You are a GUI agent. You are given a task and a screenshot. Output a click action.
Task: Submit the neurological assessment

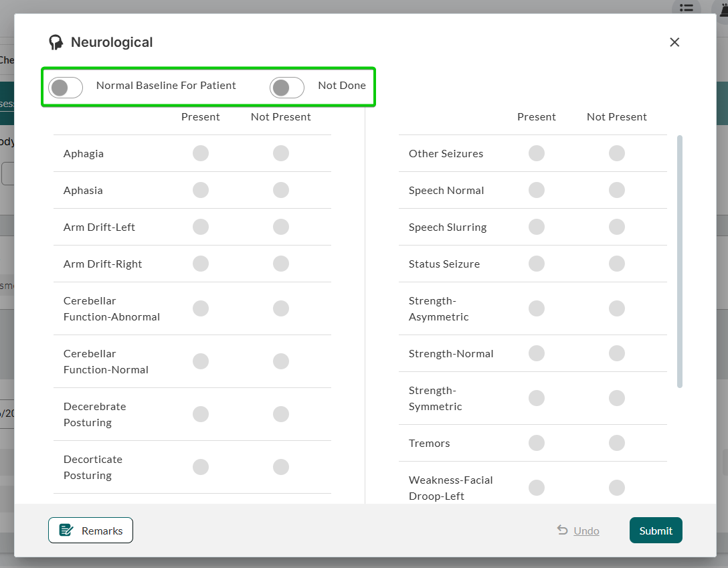click(x=655, y=531)
